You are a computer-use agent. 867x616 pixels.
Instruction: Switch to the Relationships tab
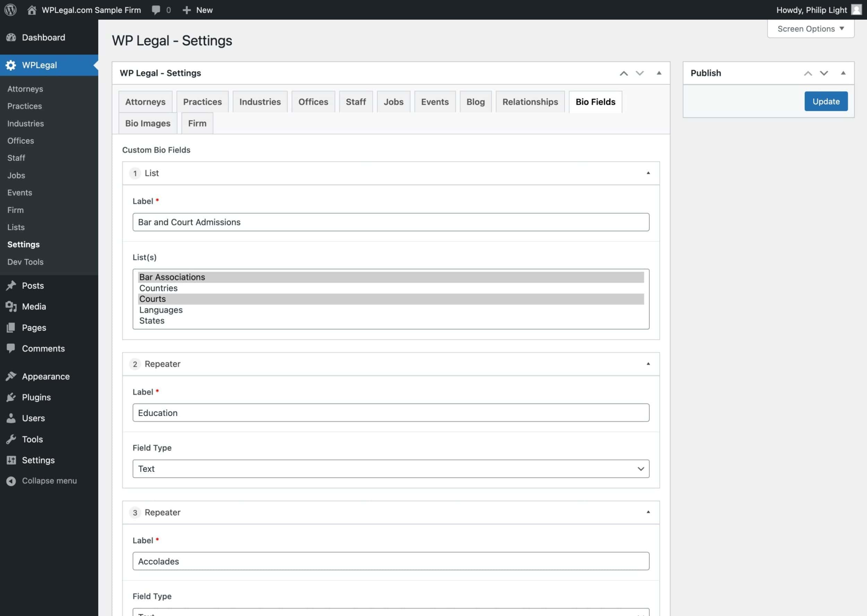(x=530, y=102)
